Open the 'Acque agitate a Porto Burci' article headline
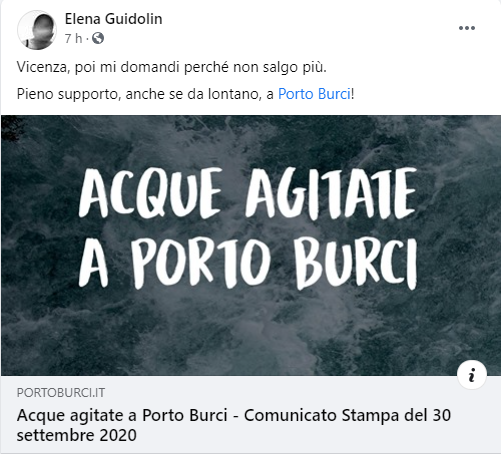This screenshot has width=501, height=454. click(x=234, y=425)
